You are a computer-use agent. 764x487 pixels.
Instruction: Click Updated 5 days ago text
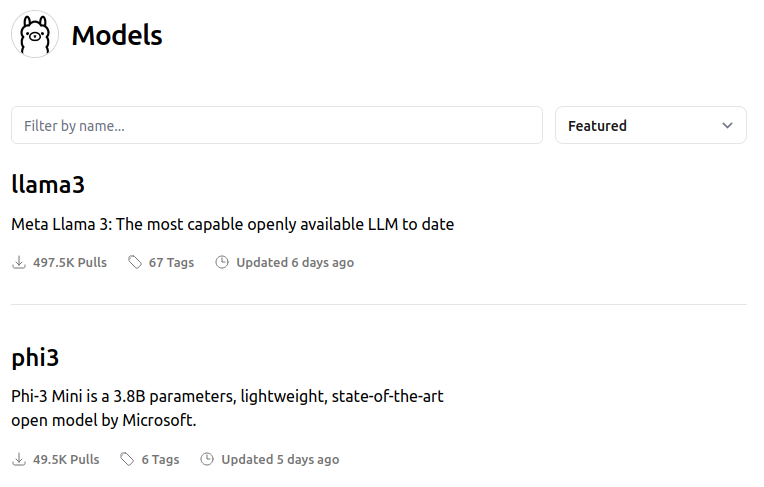point(280,460)
